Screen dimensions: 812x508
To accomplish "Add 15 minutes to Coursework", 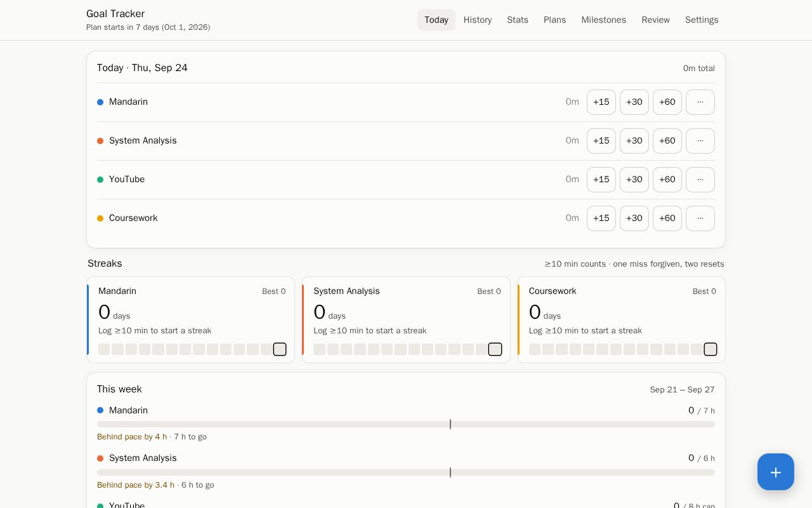I will coord(601,218).
